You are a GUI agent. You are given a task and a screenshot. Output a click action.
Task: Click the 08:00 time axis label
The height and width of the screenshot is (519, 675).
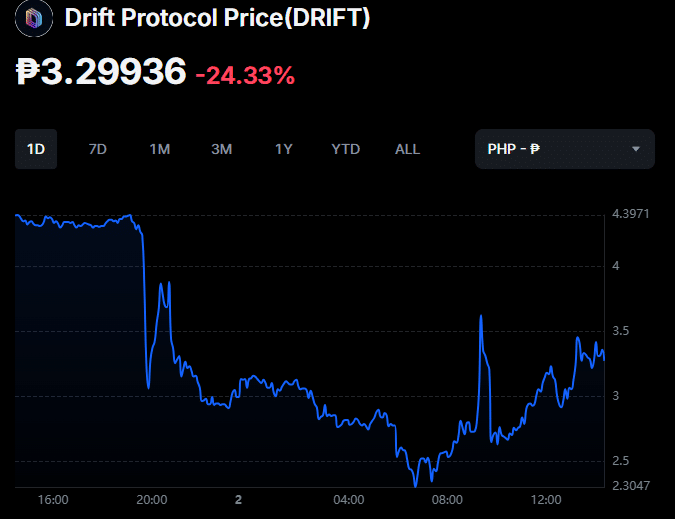(x=447, y=500)
